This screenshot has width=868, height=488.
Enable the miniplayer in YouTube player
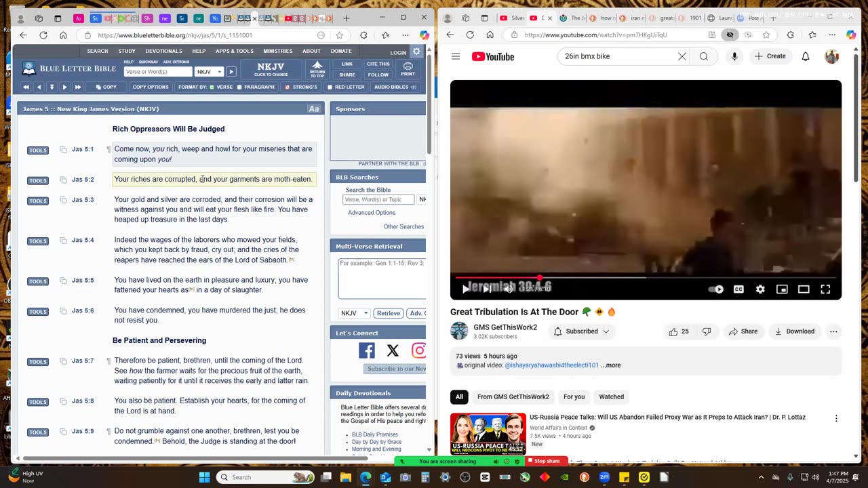(x=782, y=289)
